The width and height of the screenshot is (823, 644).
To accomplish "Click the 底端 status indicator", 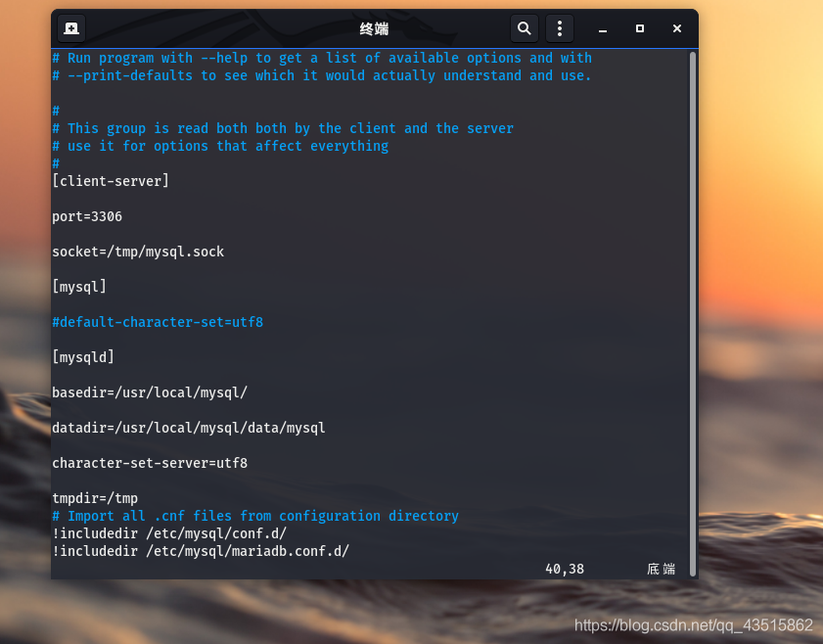I will 661,569.
